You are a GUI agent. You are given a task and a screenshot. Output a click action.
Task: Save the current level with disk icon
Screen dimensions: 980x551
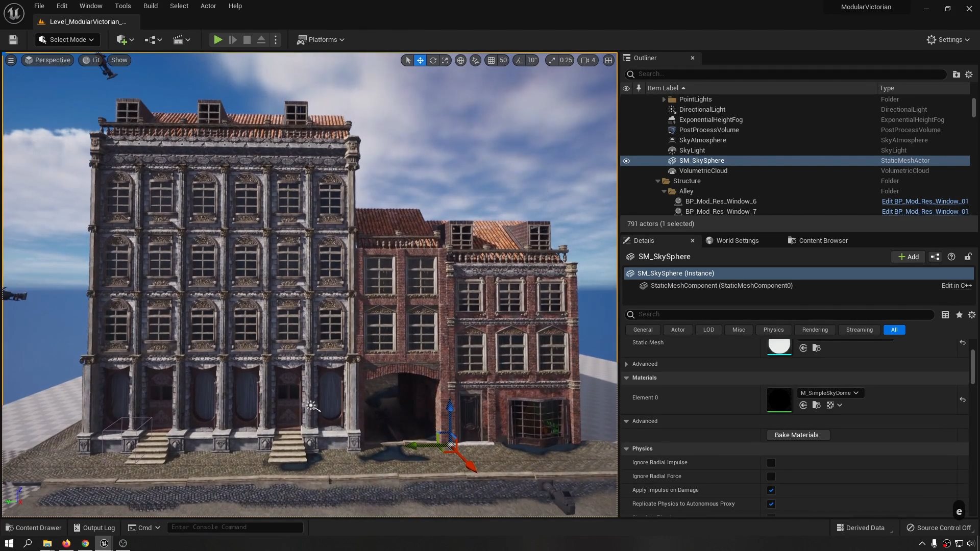pos(13,40)
